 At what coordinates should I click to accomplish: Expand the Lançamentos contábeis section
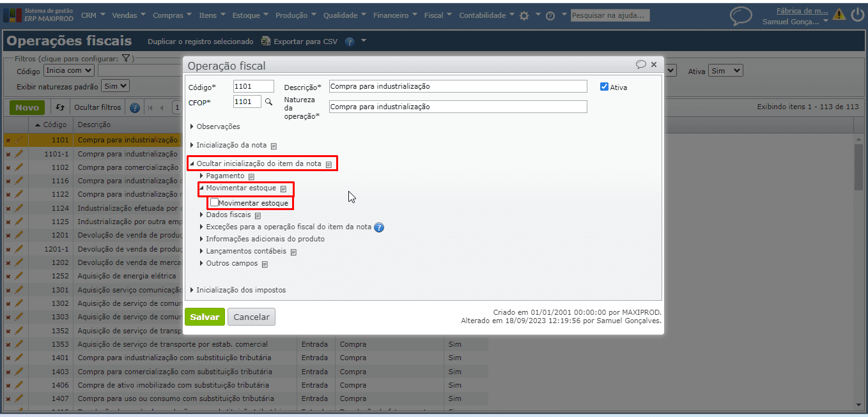pyautogui.click(x=243, y=251)
